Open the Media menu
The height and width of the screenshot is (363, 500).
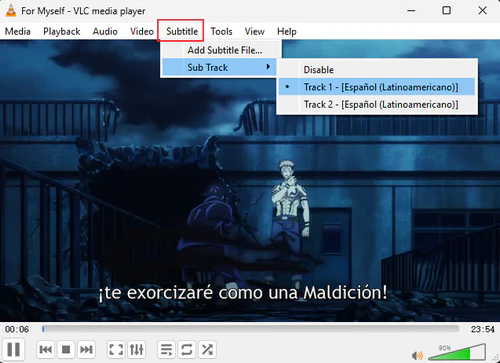18,31
